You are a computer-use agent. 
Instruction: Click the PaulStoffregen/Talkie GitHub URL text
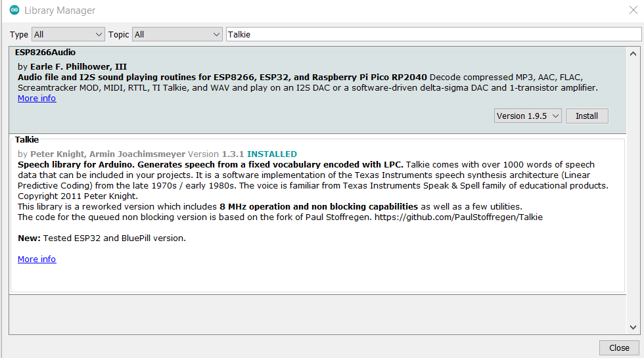pyautogui.click(x=459, y=217)
